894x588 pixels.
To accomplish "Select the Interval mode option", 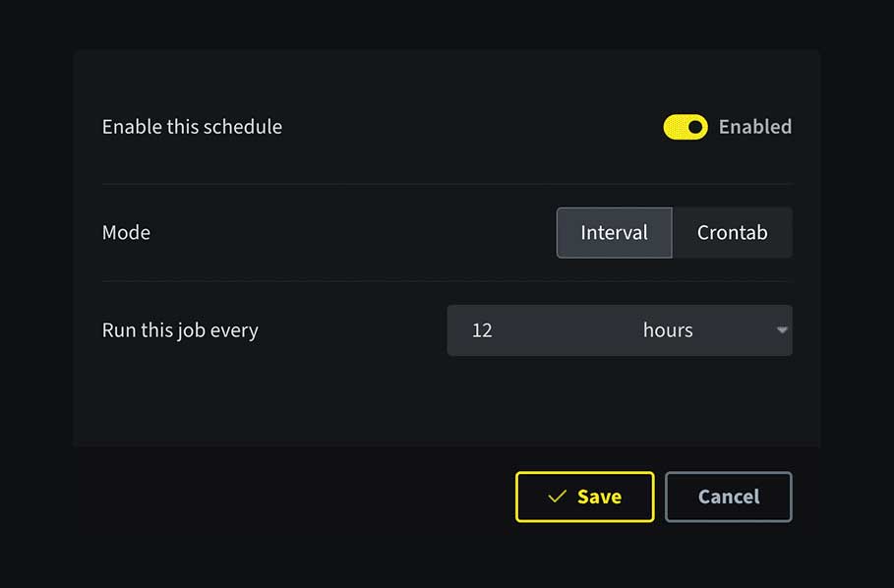I will [x=614, y=233].
